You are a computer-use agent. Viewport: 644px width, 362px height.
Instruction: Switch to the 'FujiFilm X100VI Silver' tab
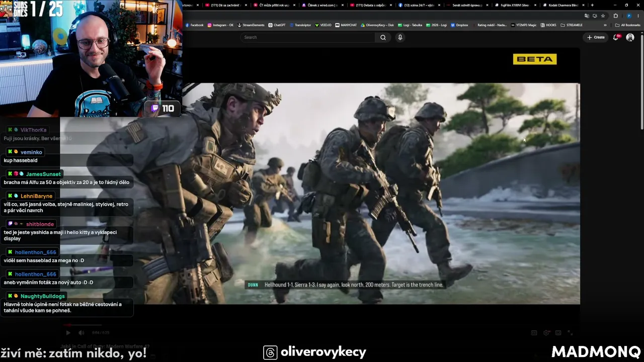[515, 5]
